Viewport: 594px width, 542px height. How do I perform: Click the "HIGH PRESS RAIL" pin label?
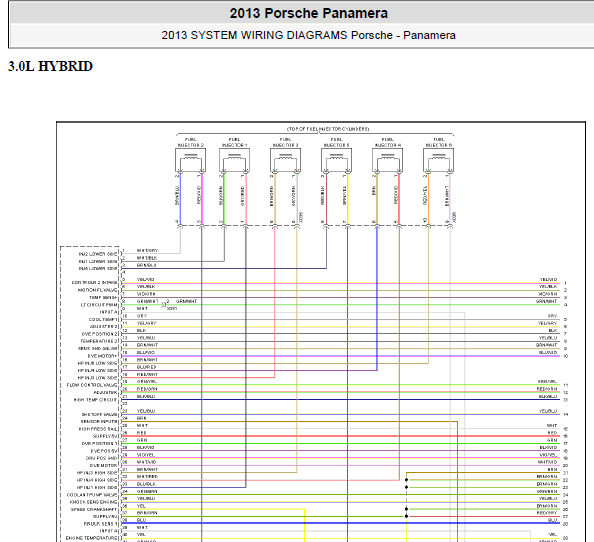coord(98,429)
